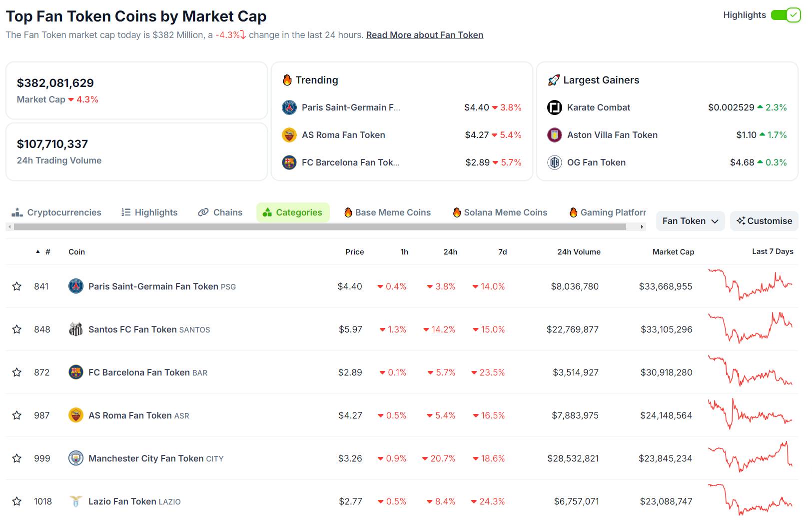Open Read More about Fan Token link

click(x=425, y=35)
